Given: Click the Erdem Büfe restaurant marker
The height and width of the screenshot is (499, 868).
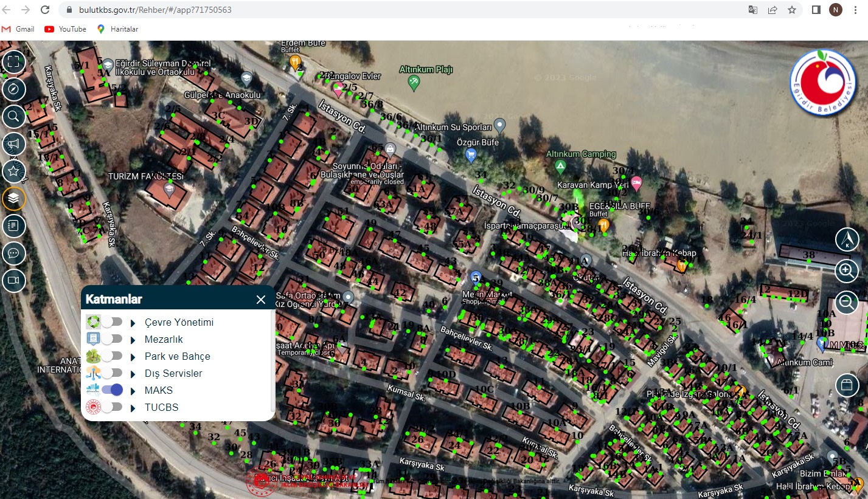Looking at the screenshot, I should (x=295, y=61).
